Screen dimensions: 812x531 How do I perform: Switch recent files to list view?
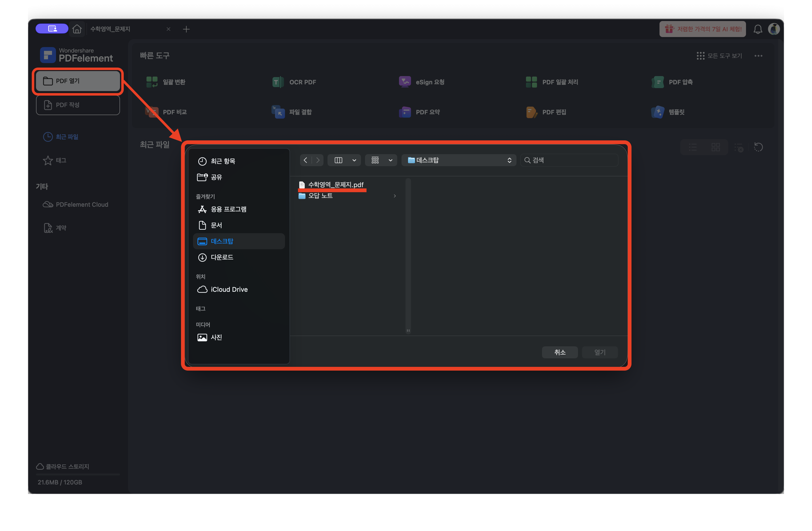pos(692,147)
